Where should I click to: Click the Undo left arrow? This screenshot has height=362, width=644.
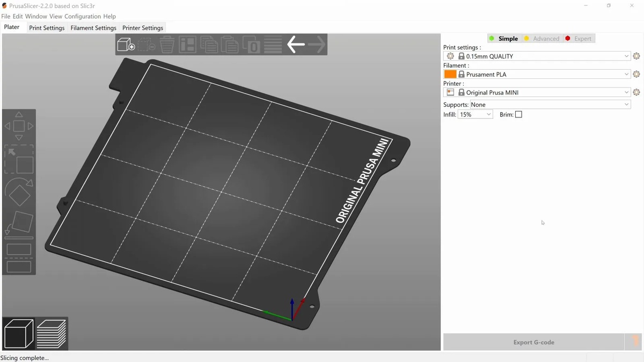click(x=296, y=45)
